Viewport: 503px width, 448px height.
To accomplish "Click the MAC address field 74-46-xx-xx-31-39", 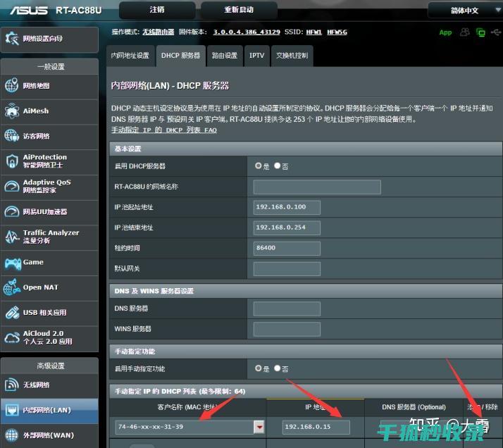I will point(185,427).
